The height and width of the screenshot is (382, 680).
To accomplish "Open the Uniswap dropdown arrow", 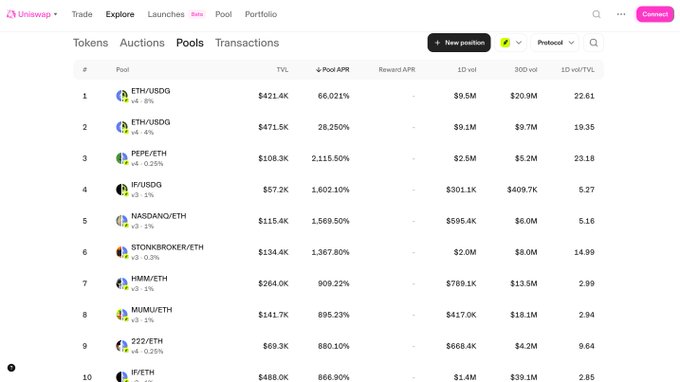I will point(56,14).
